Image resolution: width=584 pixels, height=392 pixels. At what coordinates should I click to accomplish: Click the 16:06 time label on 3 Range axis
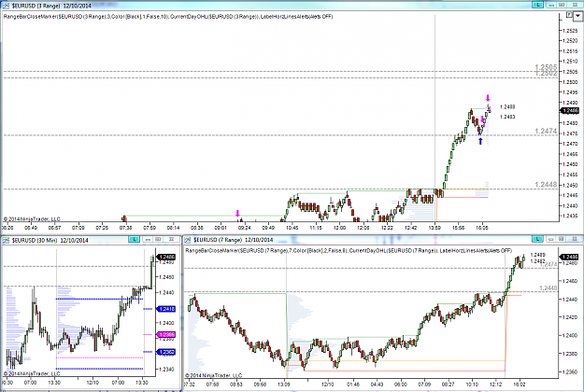482,228
